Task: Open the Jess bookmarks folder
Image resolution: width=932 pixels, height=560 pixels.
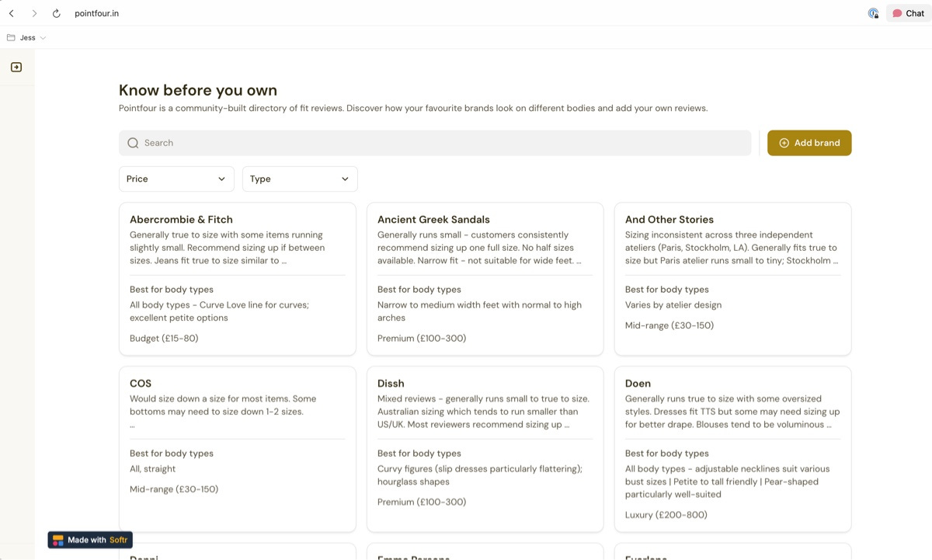Action: pos(26,37)
